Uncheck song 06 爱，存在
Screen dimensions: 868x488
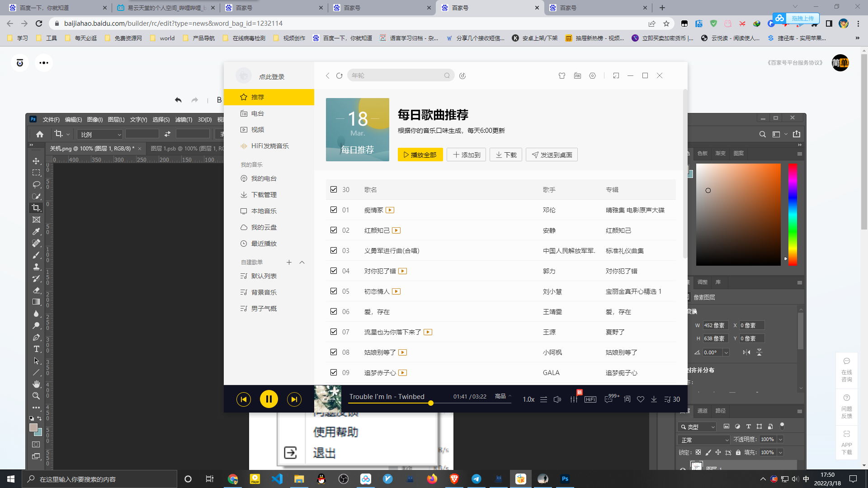(334, 311)
